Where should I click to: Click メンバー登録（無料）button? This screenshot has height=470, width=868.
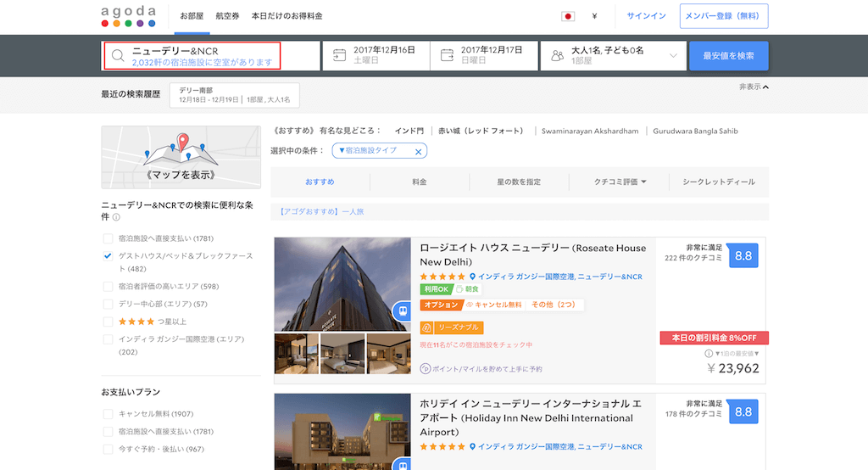pos(724,16)
